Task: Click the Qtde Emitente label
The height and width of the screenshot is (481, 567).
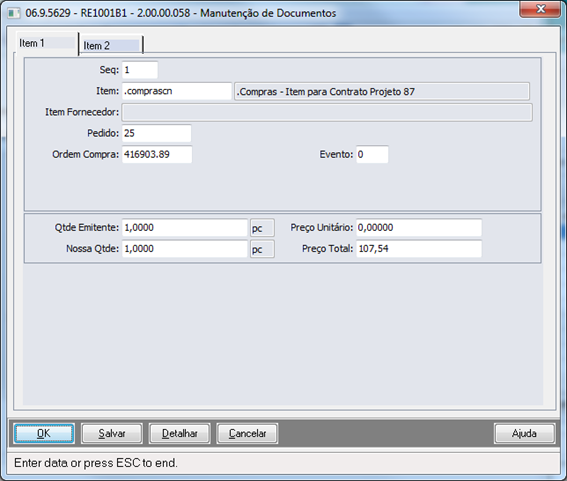Action: click(x=87, y=228)
